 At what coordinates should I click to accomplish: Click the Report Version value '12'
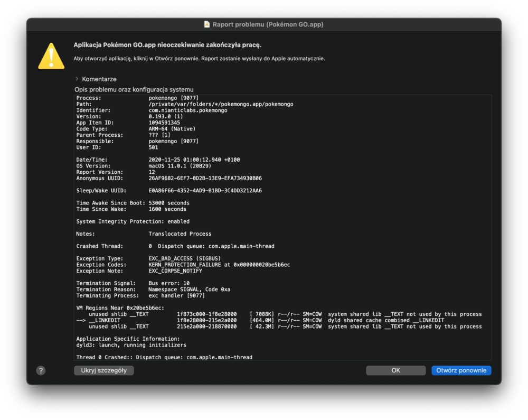152,172
